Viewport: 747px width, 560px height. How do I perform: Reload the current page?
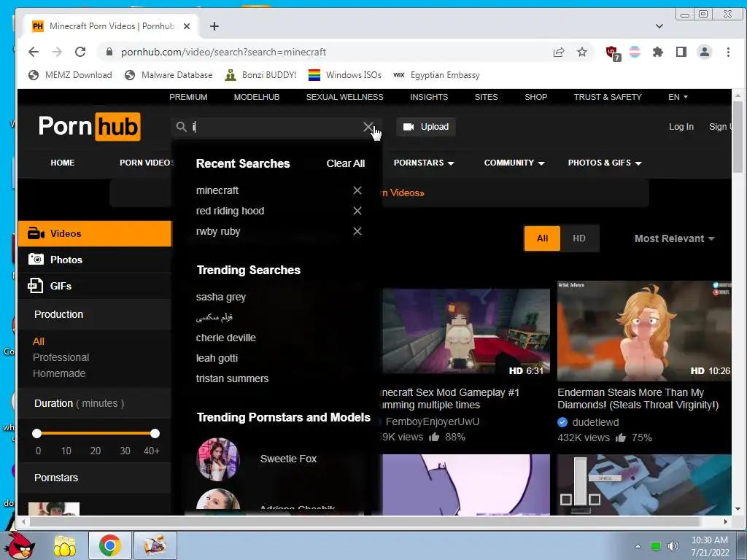[80, 52]
